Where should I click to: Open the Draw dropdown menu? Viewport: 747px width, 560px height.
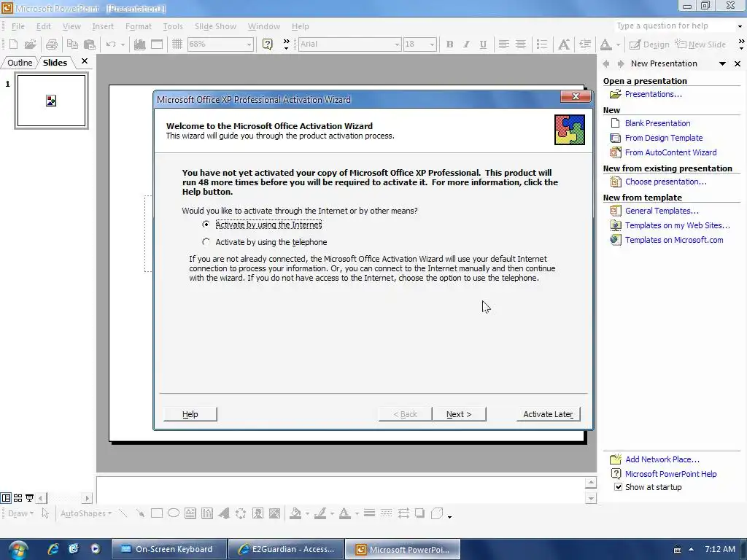tap(20, 513)
